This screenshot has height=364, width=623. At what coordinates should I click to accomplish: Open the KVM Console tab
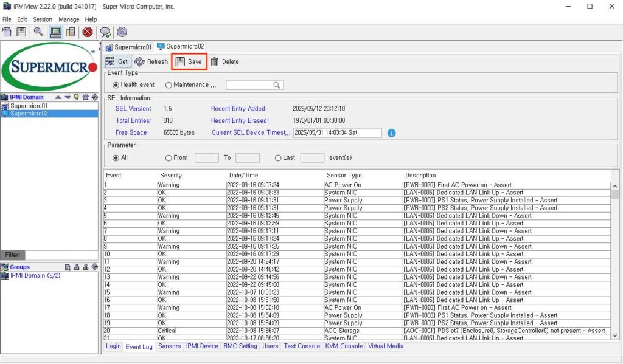point(344,346)
